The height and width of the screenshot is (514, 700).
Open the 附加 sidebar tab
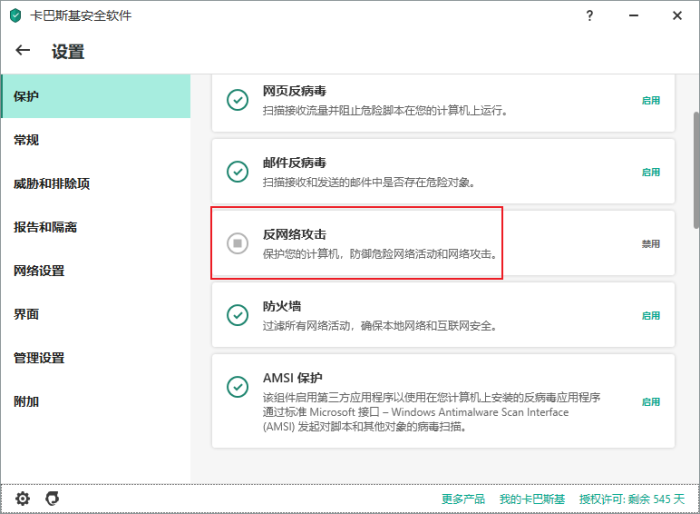96,401
